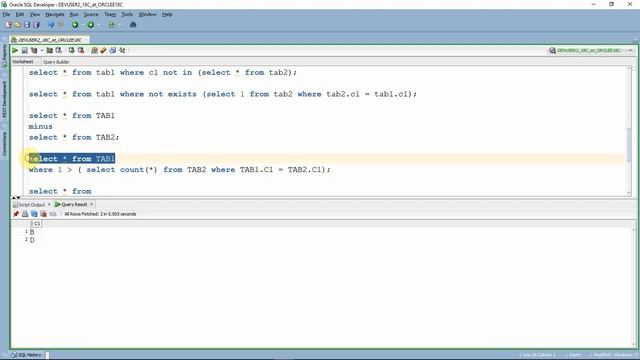Close the Query Result tab
Viewport: 640px width, 360px height.
tap(92, 204)
